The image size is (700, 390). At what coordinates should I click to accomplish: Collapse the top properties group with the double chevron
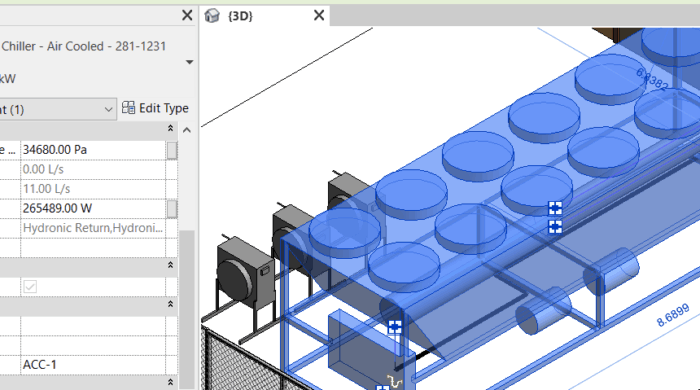tap(170, 129)
